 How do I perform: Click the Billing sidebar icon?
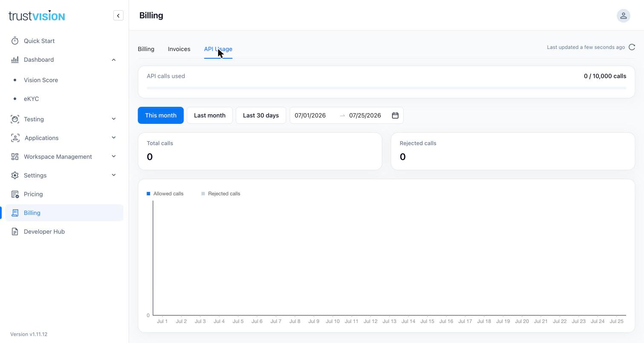click(15, 213)
